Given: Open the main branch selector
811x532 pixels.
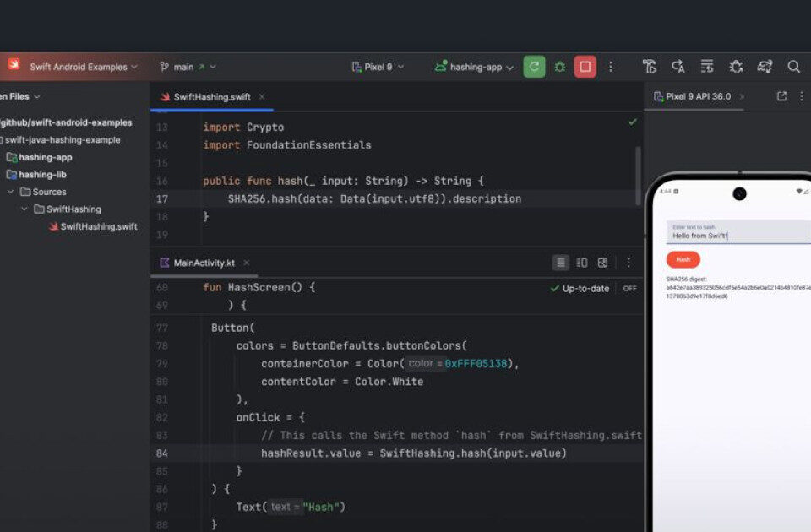Looking at the screenshot, I should (x=188, y=67).
